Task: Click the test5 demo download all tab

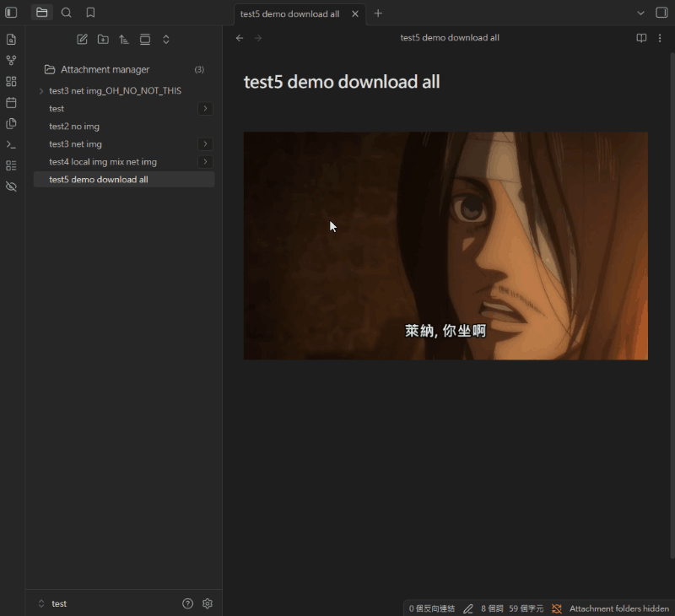Action: (300, 14)
